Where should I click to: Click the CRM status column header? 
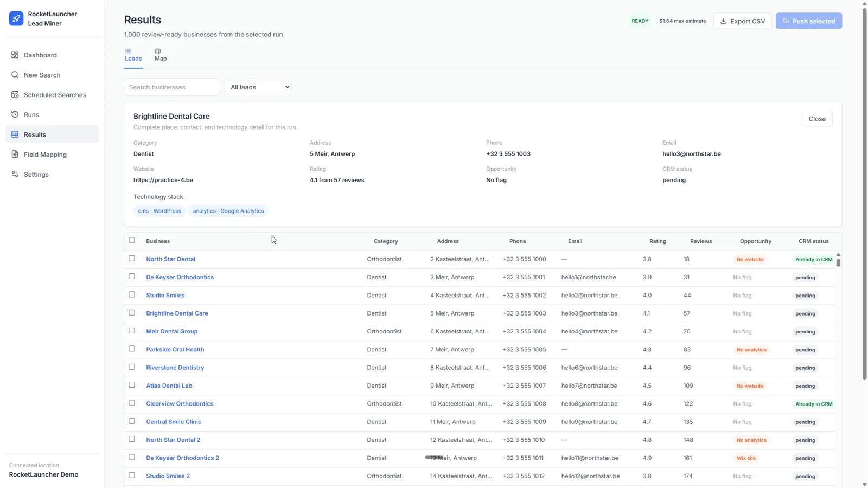[814, 241]
